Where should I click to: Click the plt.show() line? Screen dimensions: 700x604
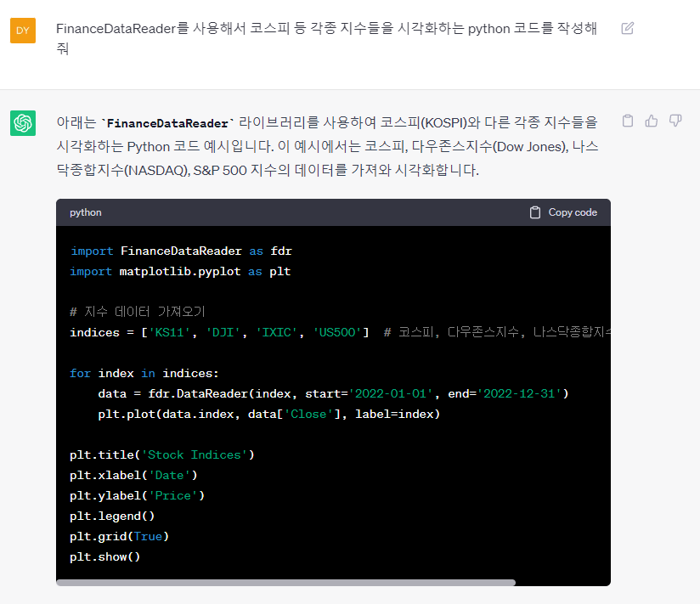point(104,557)
